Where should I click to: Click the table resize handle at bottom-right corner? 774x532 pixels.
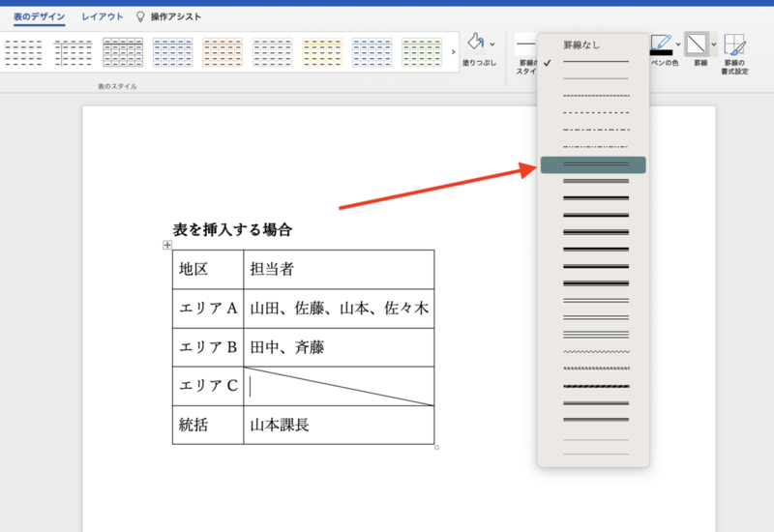[437, 447]
